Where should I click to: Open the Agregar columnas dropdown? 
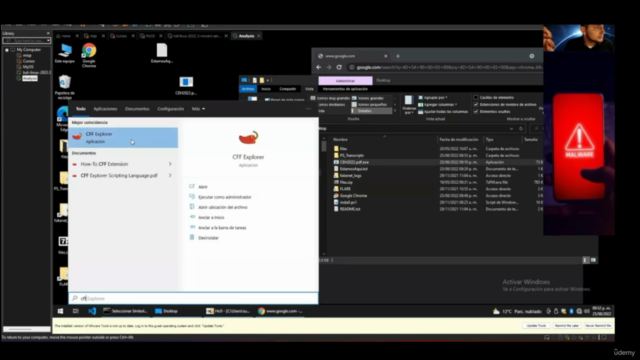pyautogui.click(x=438, y=104)
